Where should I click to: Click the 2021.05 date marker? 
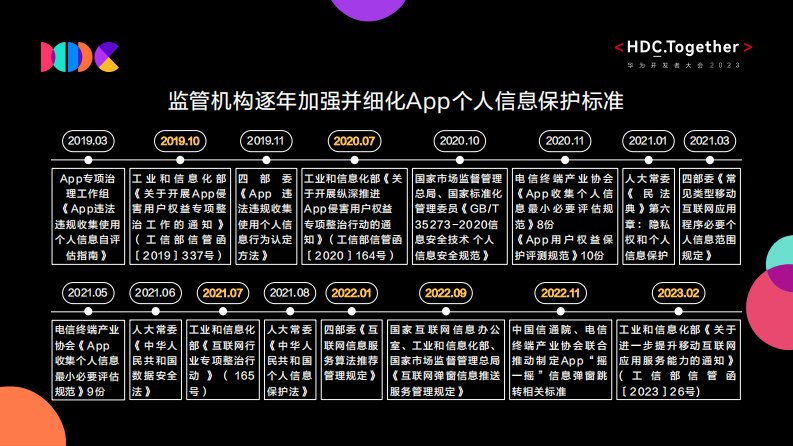point(85,293)
